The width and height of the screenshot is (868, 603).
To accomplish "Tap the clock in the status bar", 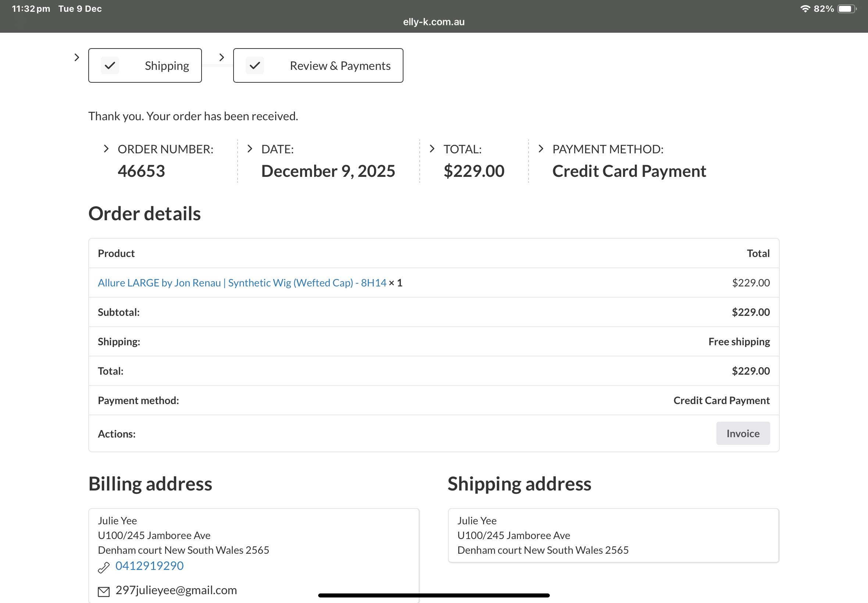I will (31, 9).
